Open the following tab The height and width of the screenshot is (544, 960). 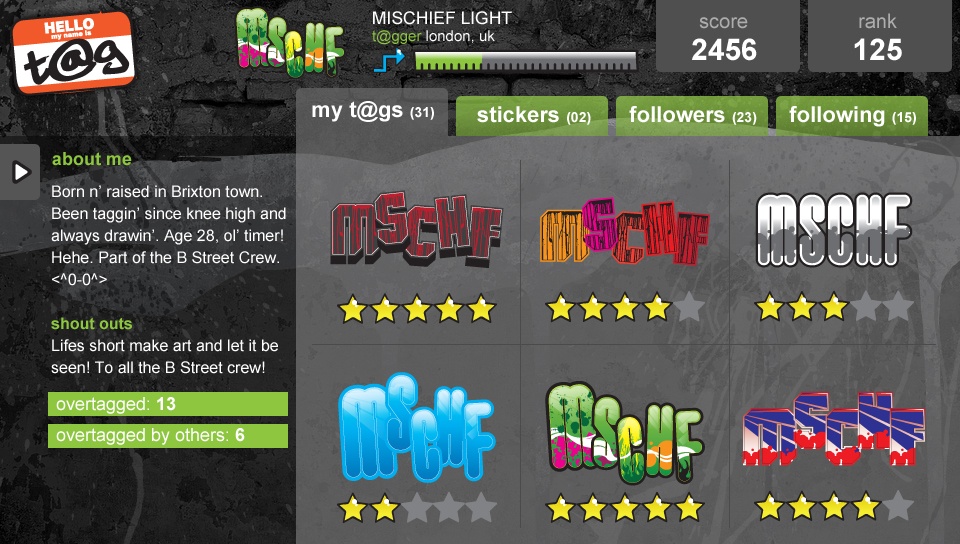point(852,115)
